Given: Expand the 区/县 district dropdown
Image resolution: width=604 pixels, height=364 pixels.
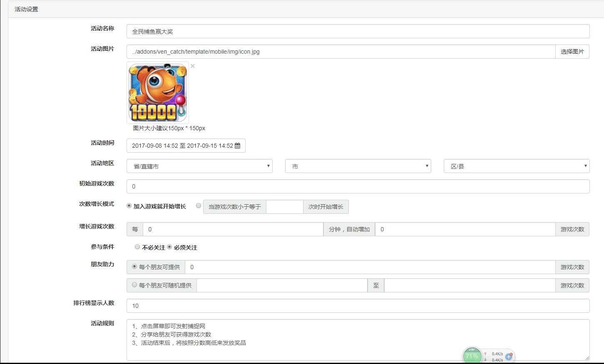Looking at the screenshot, I should click(517, 166).
